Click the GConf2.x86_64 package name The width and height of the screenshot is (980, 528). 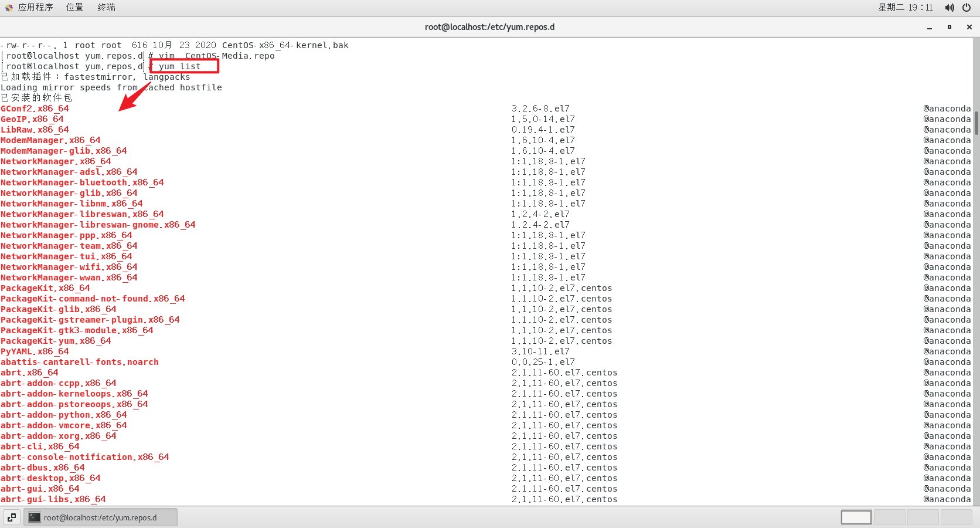point(35,109)
